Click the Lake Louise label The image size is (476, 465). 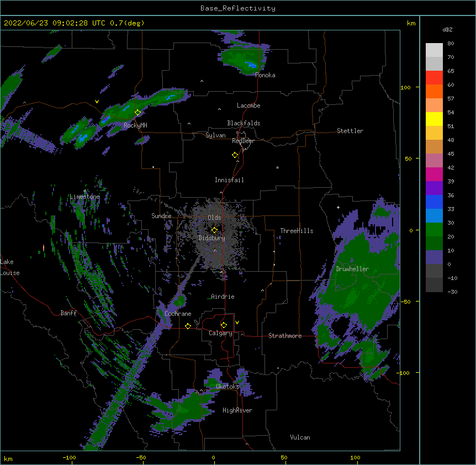coord(10,267)
